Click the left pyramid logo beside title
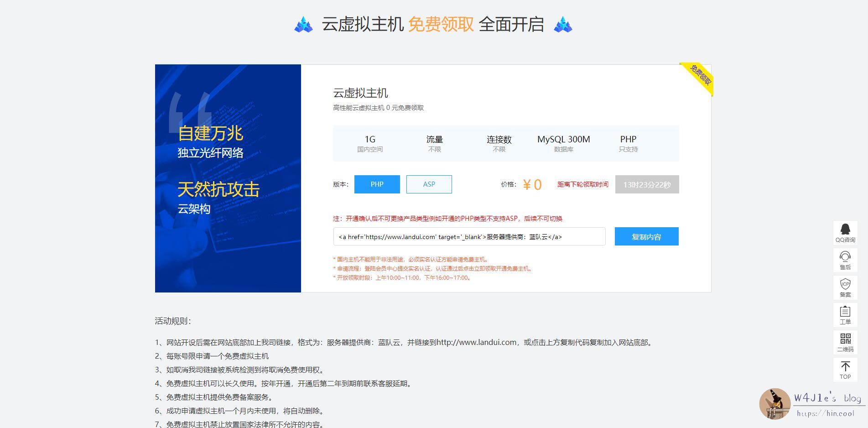This screenshot has height=428, width=868. [x=303, y=25]
